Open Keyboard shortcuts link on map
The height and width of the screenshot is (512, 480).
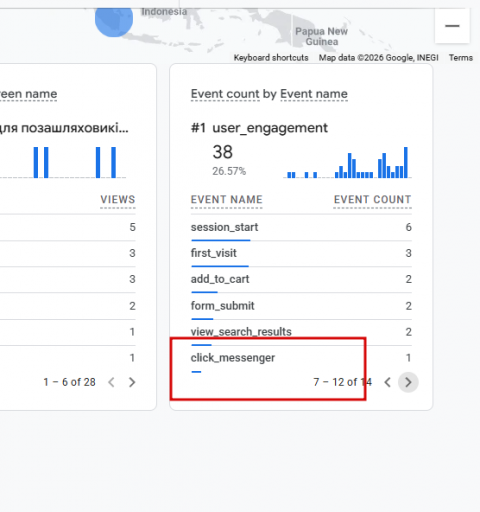pyautogui.click(x=271, y=58)
